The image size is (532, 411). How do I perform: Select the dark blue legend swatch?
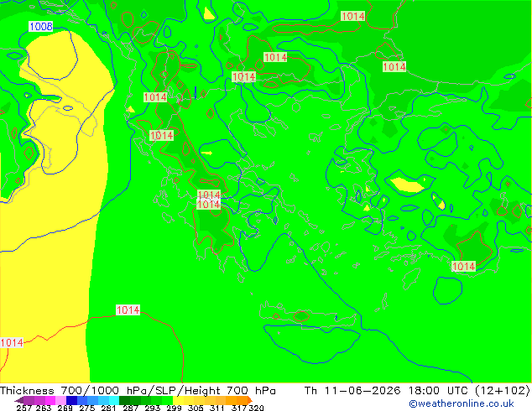[x=71, y=400]
